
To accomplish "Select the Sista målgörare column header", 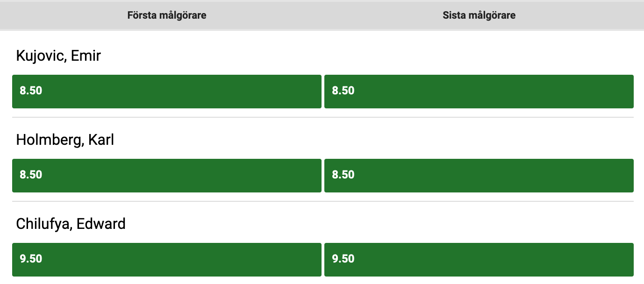I will [479, 15].
